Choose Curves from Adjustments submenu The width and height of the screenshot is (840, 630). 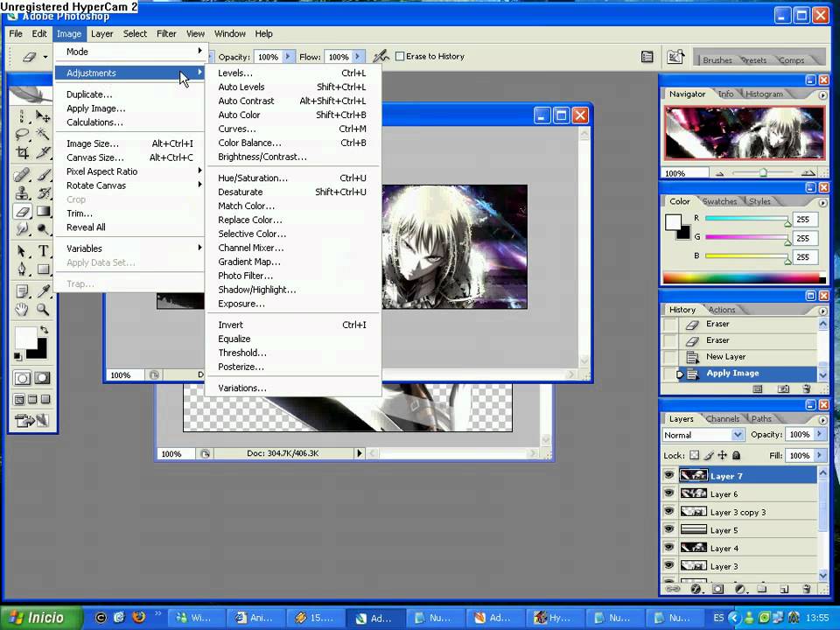[292, 129]
